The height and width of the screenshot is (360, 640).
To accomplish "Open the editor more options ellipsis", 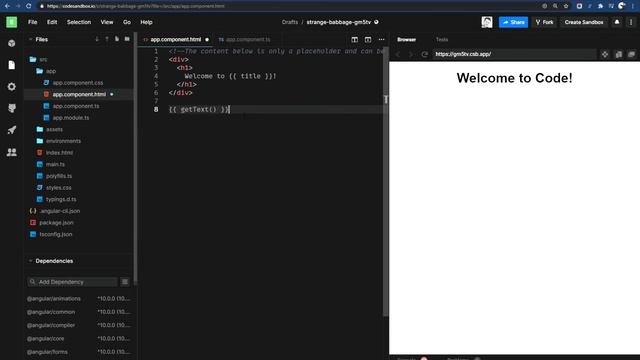I will (381, 40).
